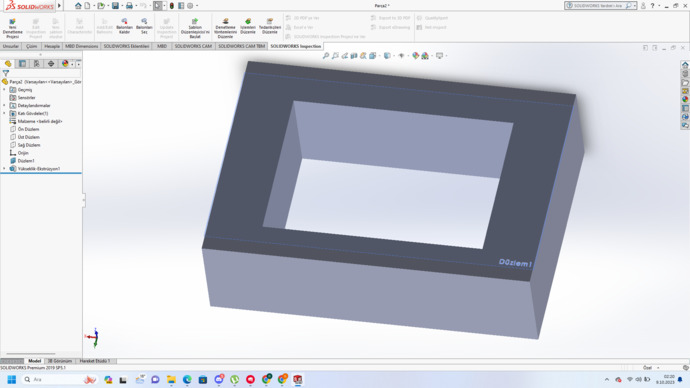Image resolution: width=690 pixels, height=388 pixels.
Task: Switch to the Model bottom tab
Action: point(34,361)
